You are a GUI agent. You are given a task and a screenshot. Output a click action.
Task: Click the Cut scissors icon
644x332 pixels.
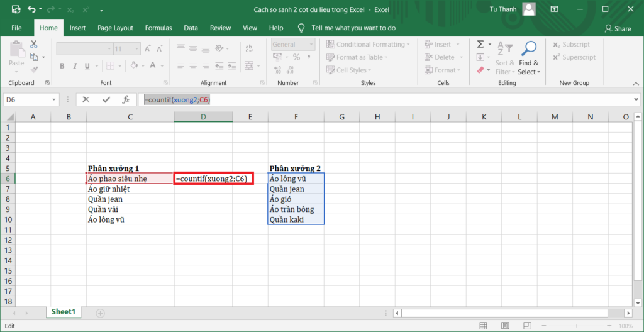point(33,44)
